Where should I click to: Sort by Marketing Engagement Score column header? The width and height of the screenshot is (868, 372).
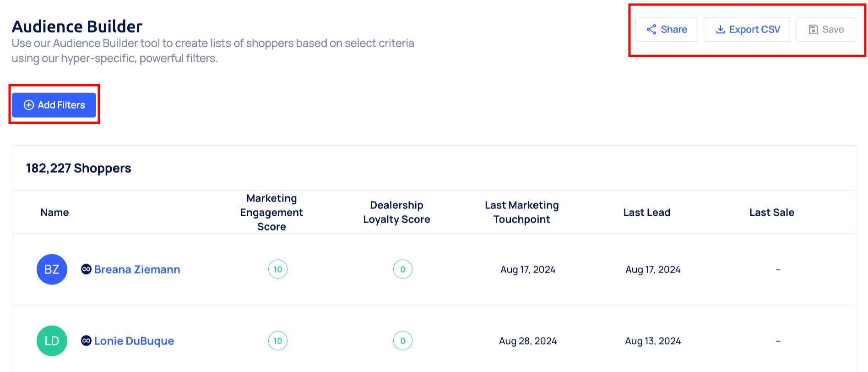click(271, 213)
